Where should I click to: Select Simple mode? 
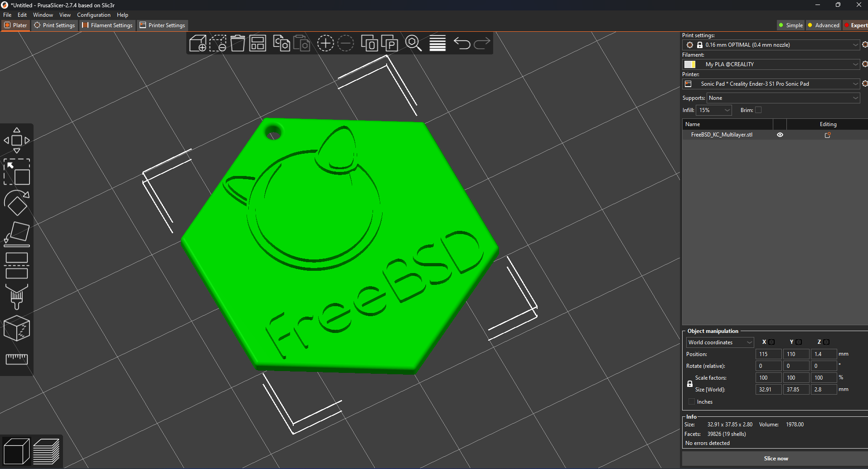click(790, 25)
